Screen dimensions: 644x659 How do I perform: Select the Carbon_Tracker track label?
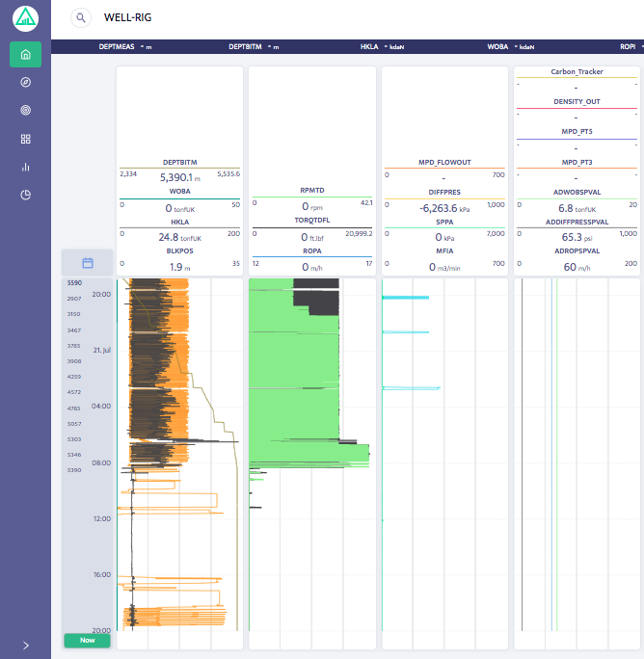point(577,71)
